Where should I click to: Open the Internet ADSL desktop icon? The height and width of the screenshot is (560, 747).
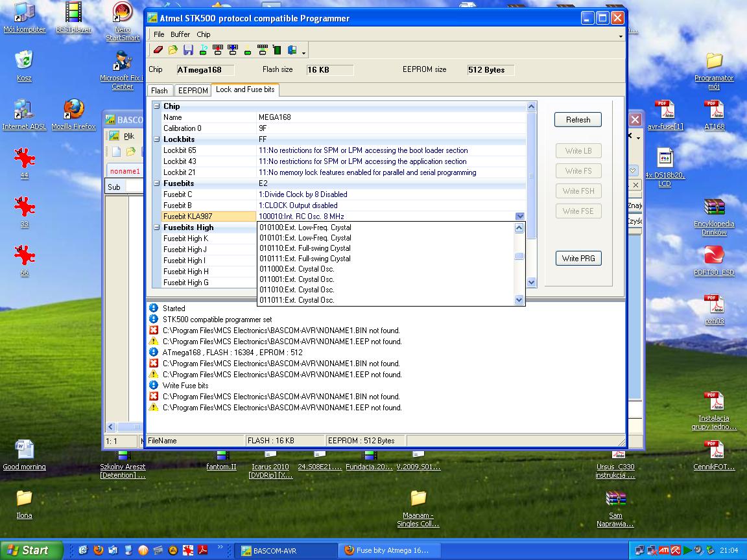click(24, 115)
